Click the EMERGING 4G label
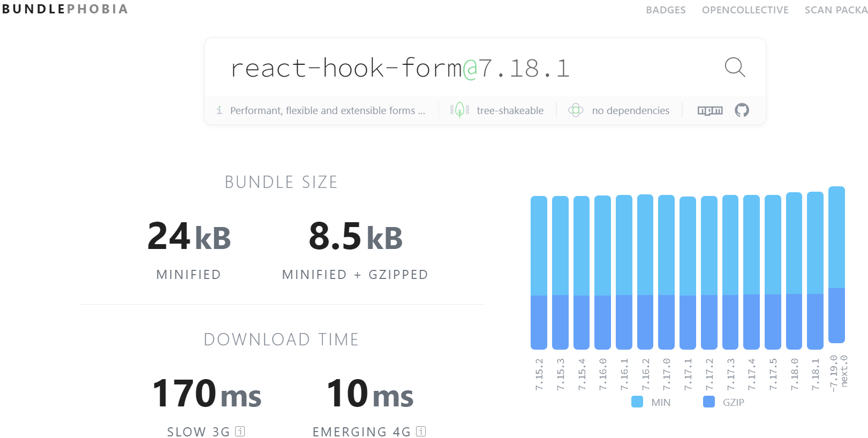The width and height of the screenshot is (868, 438). point(362,432)
